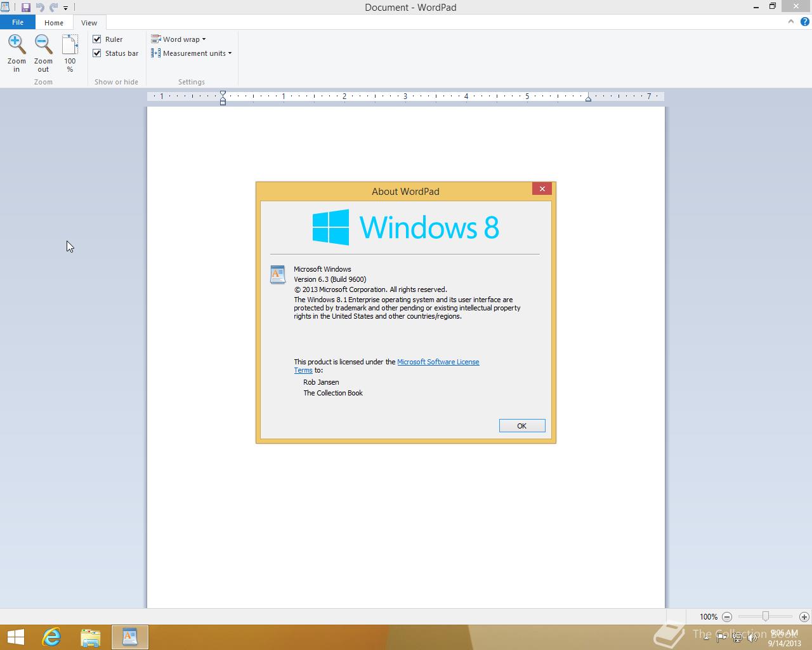Image resolution: width=812 pixels, height=650 pixels.
Task: Click the Redo arrow in quick access toolbar
Action: pos(53,8)
